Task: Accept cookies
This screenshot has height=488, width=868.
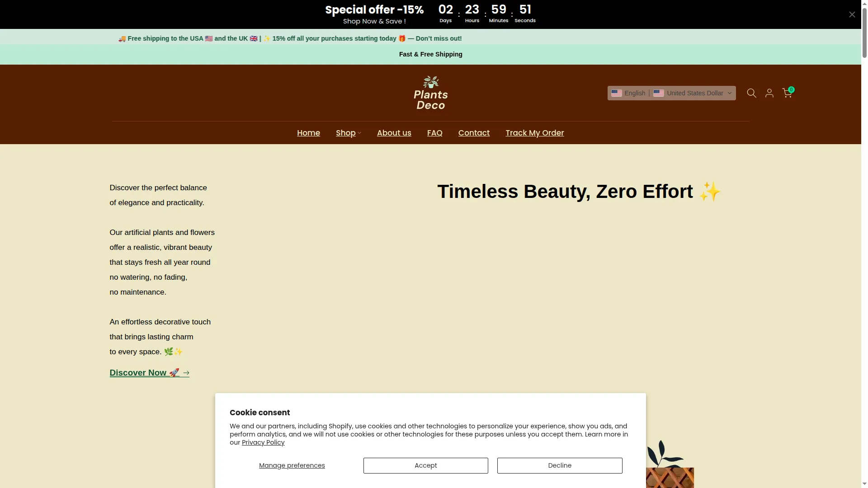Action: [425, 465]
